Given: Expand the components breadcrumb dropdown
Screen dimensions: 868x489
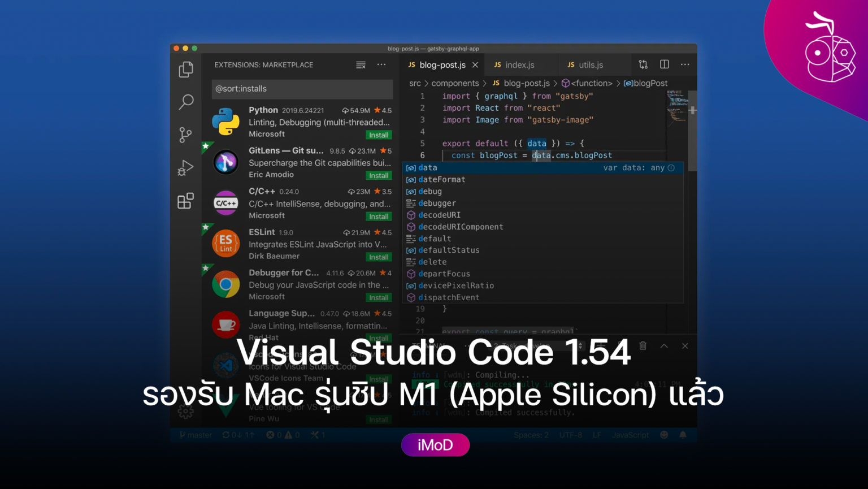Looking at the screenshot, I should 454,83.
